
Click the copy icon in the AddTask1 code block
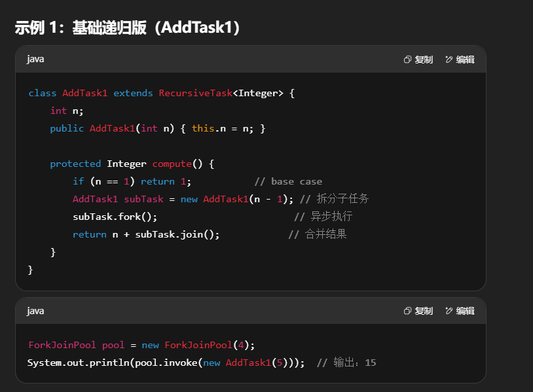click(407, 60)
